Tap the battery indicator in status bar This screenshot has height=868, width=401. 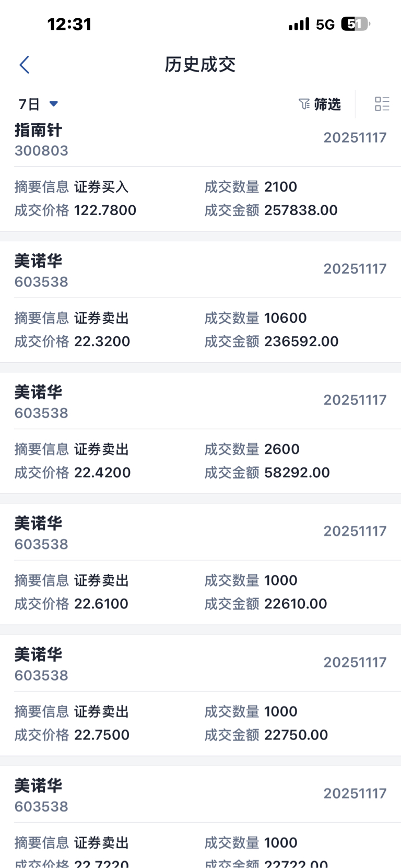355,24
